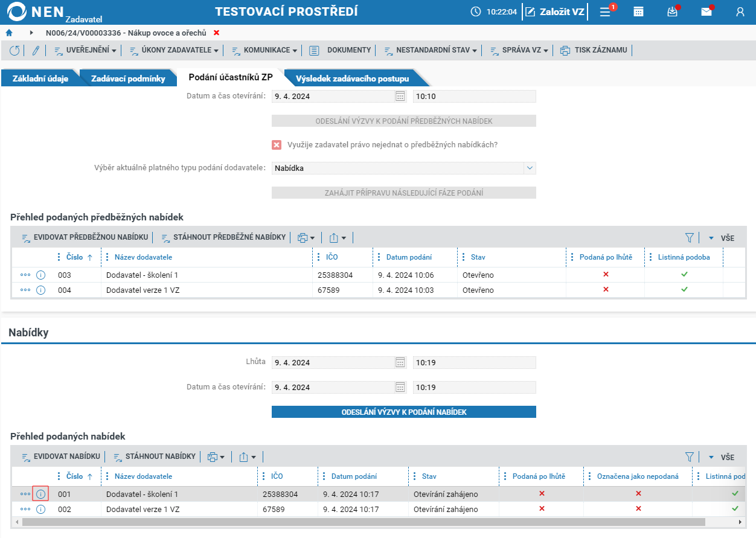Click the pencil edit icon
The height and width of the screenshot is (538, 756).
(x=36, y=51)
